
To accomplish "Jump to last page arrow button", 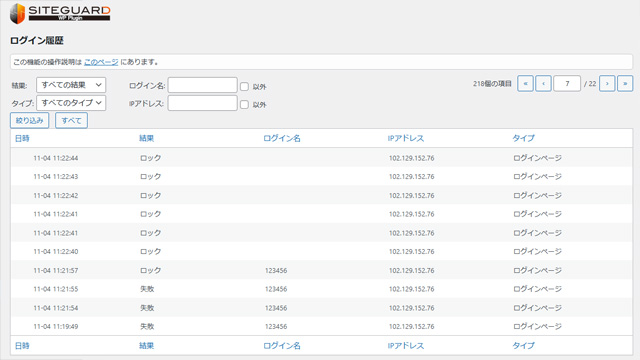I will tap(625, 84).
